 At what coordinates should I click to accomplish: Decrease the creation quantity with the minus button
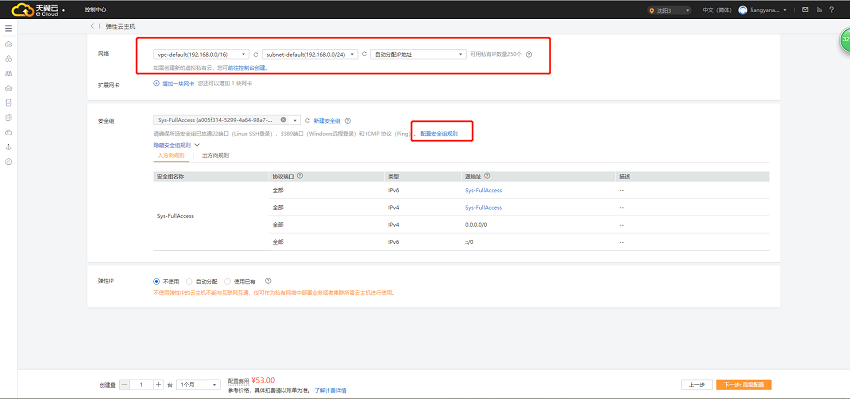click(x=125, y=384)
